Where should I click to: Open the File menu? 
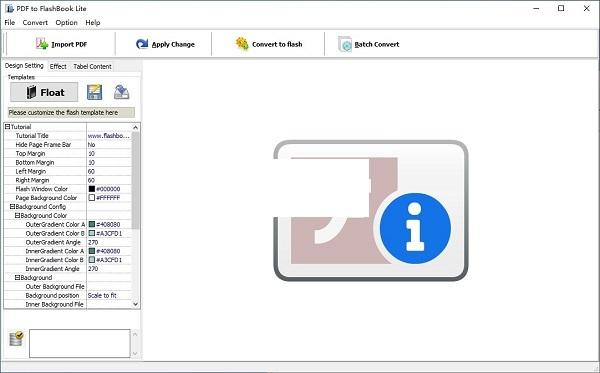tap(10, 23)
